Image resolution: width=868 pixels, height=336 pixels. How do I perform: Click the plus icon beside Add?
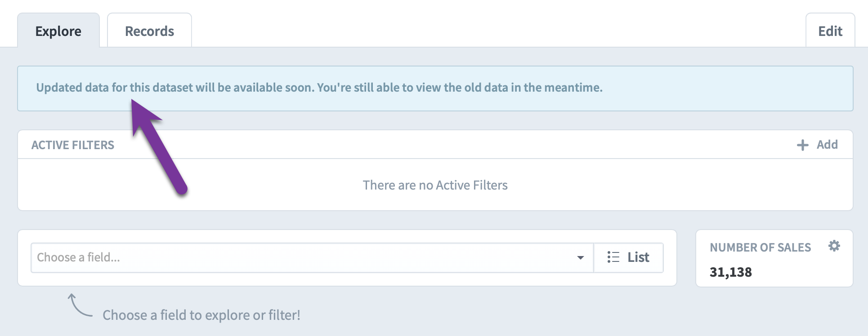pyautogui.click(x=803, y=145)
